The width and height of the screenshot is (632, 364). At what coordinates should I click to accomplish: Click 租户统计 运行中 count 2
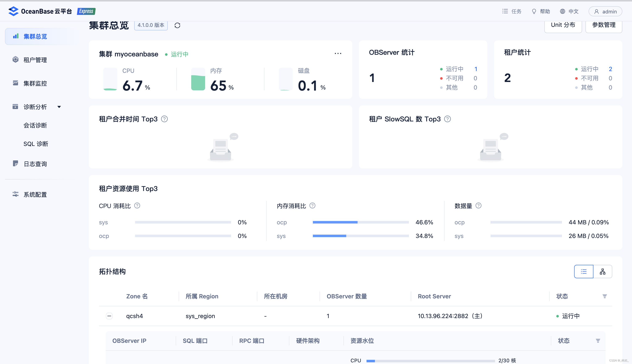coord(610,69)
